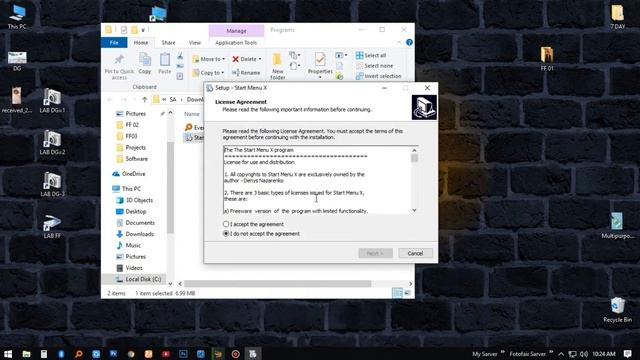Viewport: 640px width, 360px height.
Task: Select 'I do not accept the agreement' option
Action: tap(226, 233)
